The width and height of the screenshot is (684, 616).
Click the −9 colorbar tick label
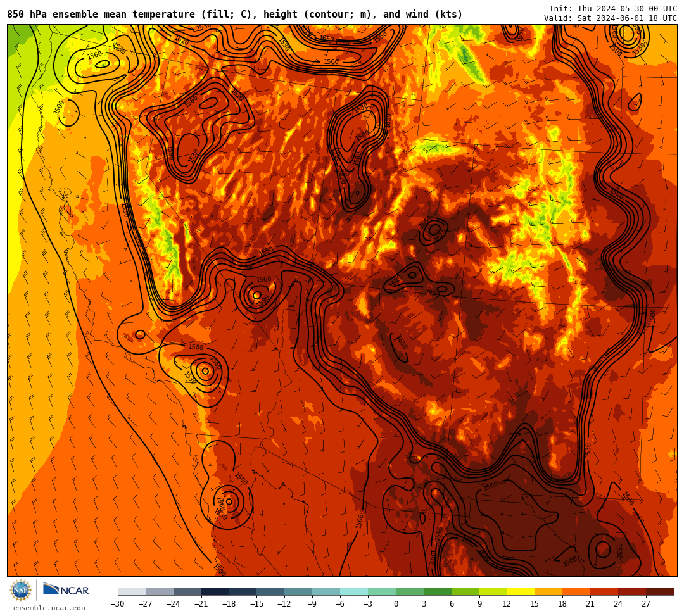[312, 604]
